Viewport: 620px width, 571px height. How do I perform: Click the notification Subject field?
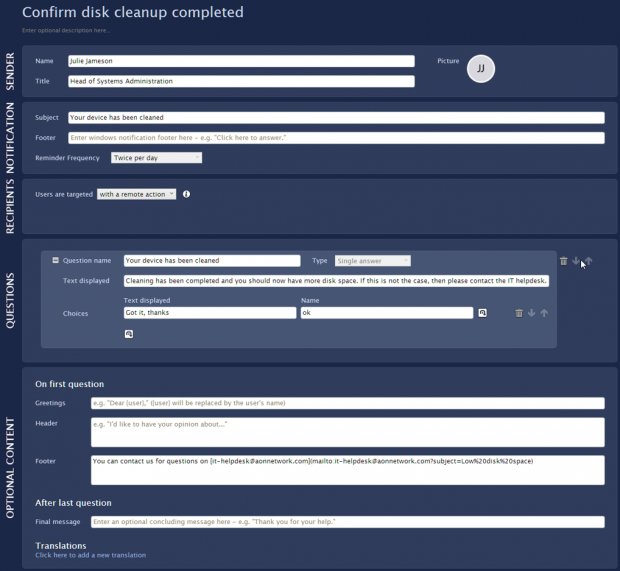[335, 117]
